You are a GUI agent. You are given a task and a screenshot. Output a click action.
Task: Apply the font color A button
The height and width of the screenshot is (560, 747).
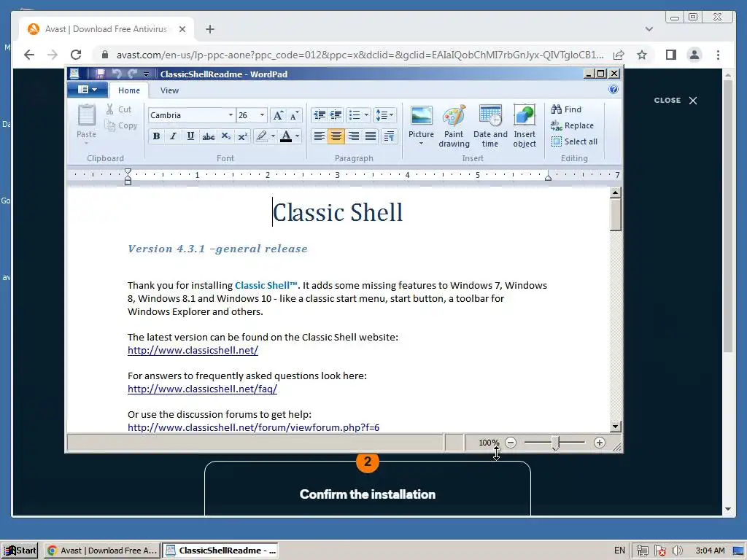click(286, 136)
